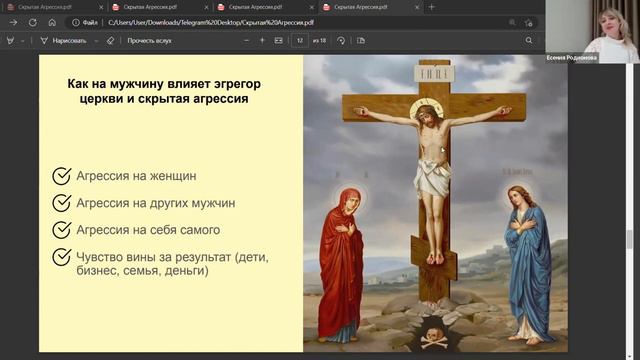This screenshot has width=640, height=360.
Task: Click the slide title about эгрегор церкви
Action: click(x=164, y=91)
